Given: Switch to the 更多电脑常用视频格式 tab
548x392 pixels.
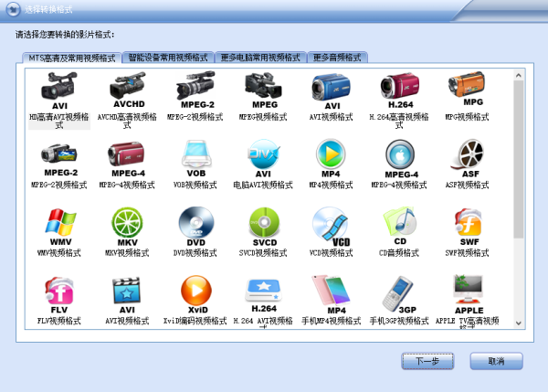Looking at the screenshot, I should point(262,57).
